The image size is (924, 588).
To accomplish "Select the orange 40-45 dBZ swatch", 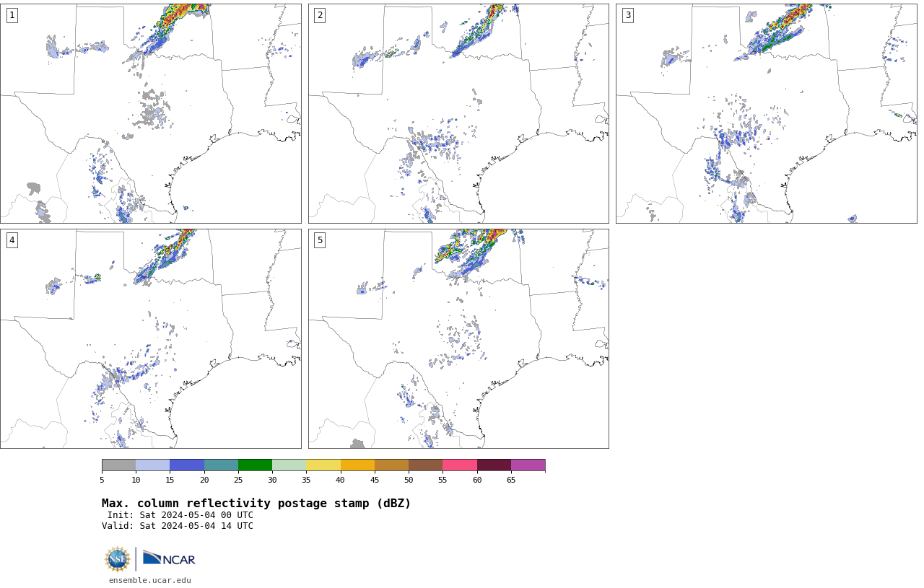I will [357, 465].
